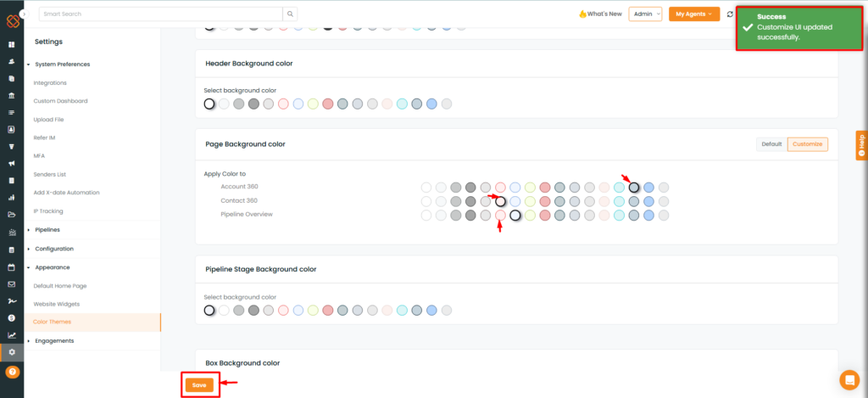Click the app logo at top left
This screenshot has height=398, width=868.
pyautogui.click(x=12, y=20)
